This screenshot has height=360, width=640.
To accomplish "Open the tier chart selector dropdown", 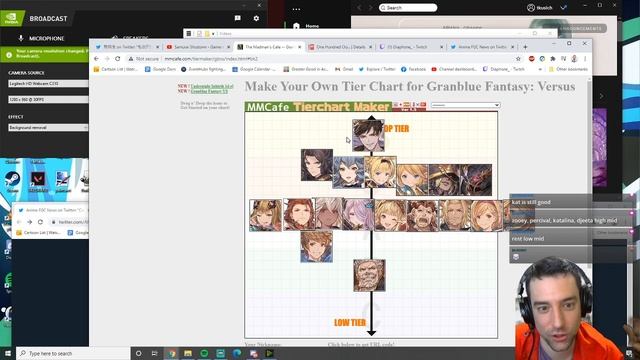I will click(465, 105).
